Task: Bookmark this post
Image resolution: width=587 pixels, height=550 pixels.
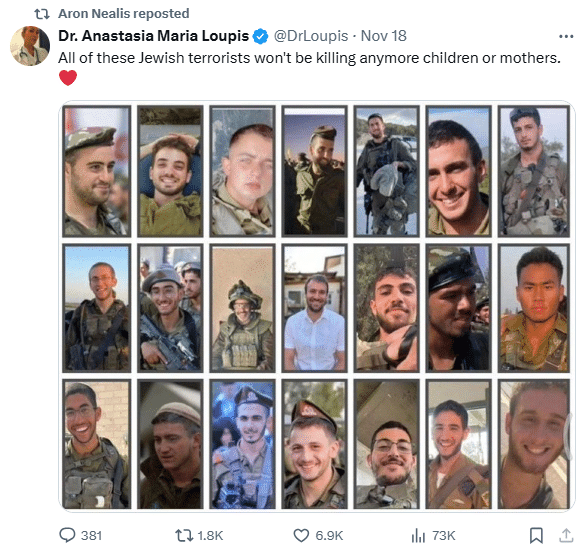Action: [x=536, y=535]
